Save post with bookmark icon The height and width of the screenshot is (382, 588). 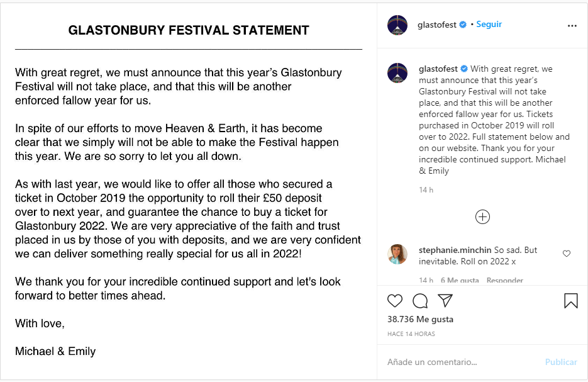570,301
